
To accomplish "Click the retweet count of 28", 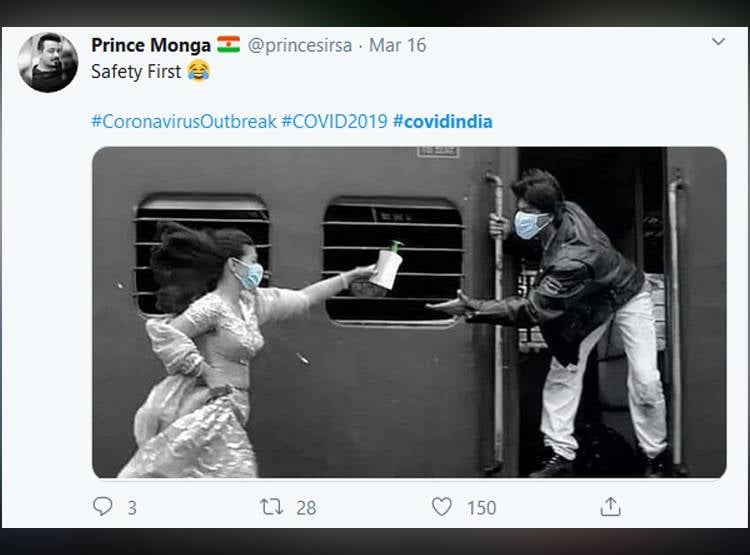I will [x=305, y=508].
